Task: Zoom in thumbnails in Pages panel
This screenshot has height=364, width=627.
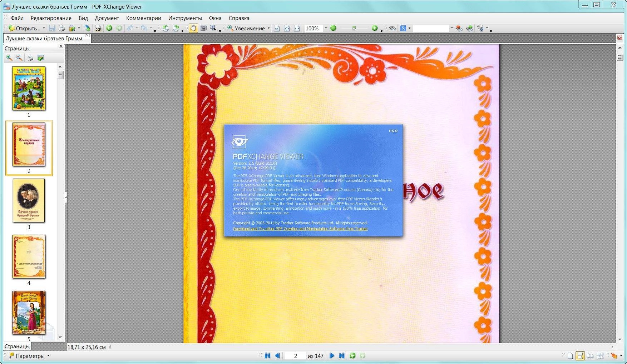Action: click(9, 58)
